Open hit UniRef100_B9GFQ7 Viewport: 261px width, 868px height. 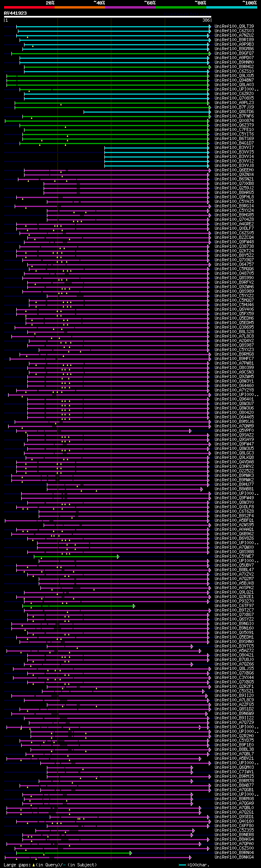[x=234, y=53]
